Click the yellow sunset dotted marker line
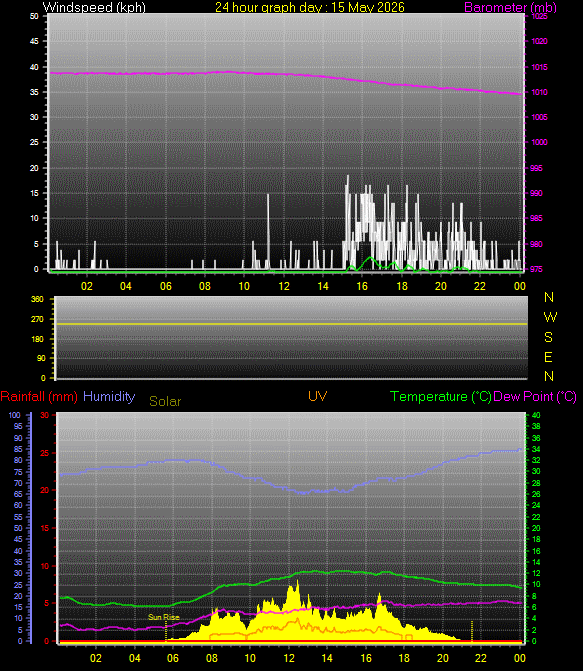 472,631
